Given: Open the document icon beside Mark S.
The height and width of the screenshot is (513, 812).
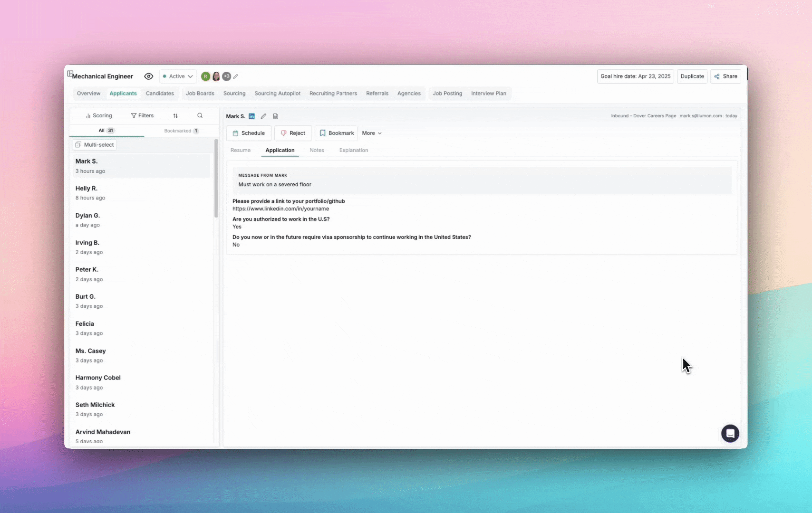Looking at the screenshot, I should coord(275,116).
